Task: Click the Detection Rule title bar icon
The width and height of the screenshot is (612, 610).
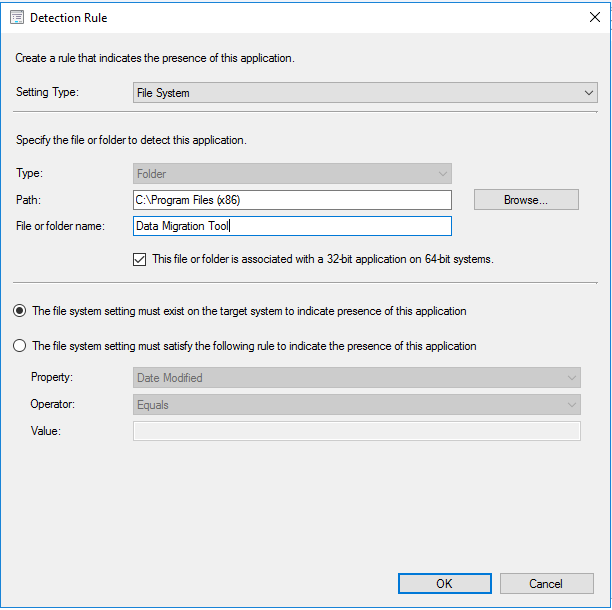Action: pos(17,18)
